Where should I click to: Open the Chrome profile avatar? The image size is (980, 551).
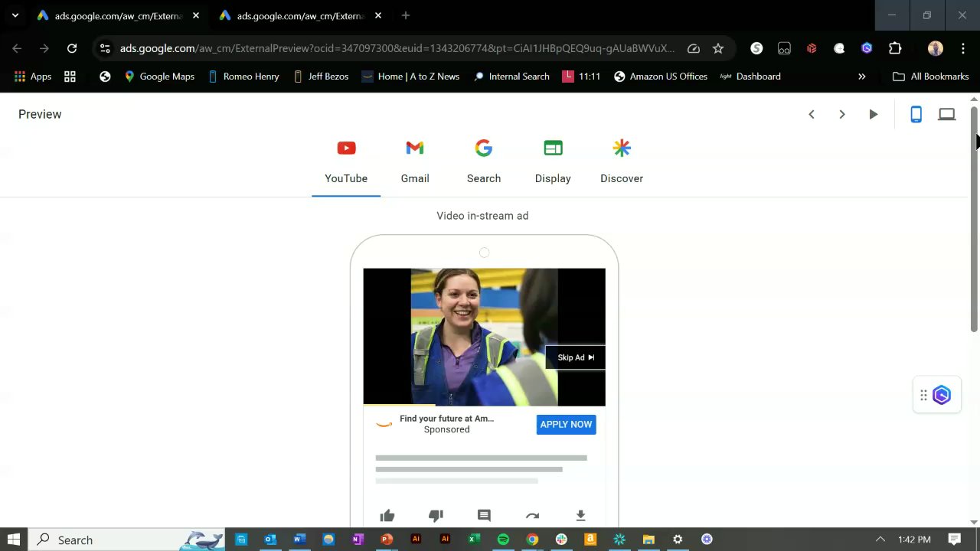[935, 48]
